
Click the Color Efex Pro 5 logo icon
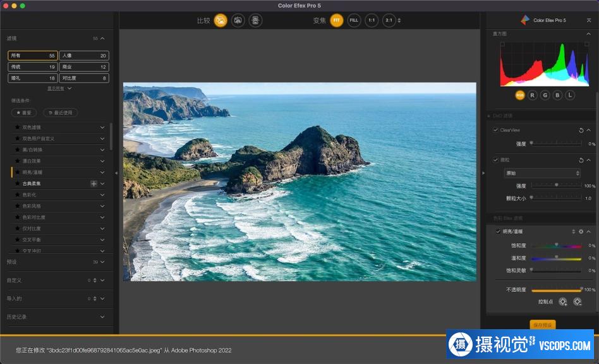tap(525, 20)
